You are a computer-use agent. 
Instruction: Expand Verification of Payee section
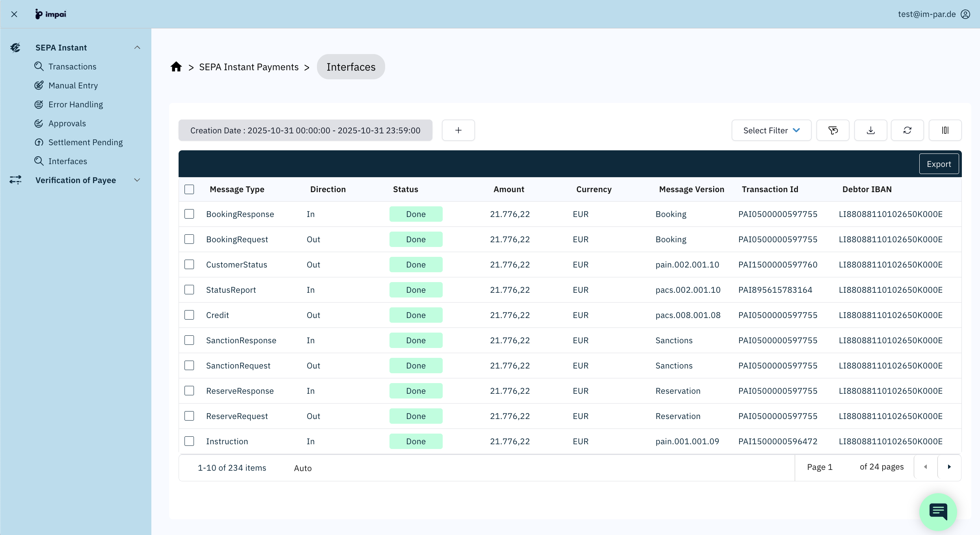tap(137, 180)
